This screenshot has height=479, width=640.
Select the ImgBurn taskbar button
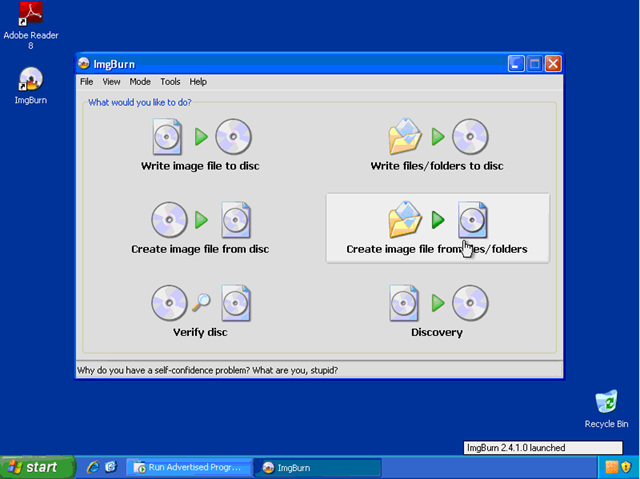click(318, 468)
